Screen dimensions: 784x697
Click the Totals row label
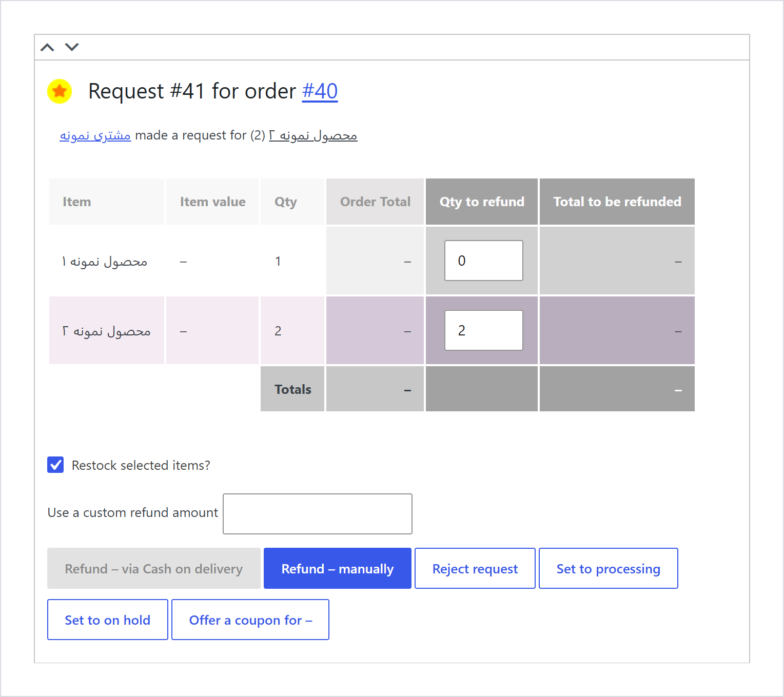292,389
